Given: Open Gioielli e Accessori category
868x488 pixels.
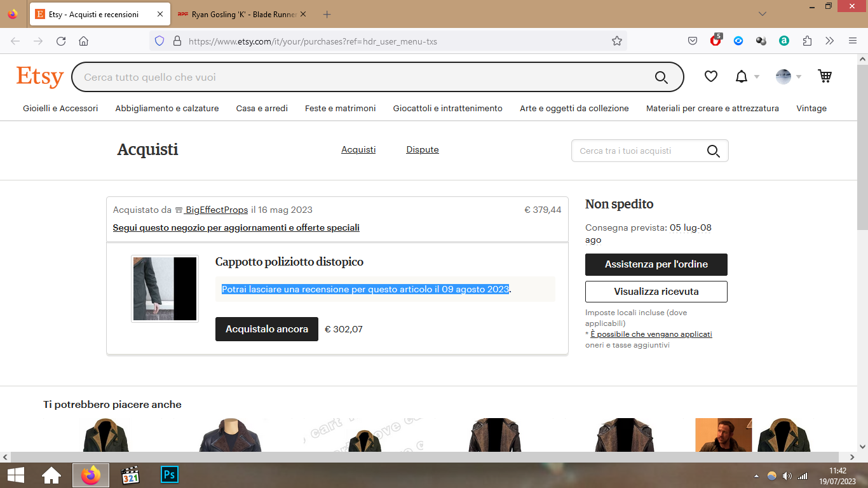Looking at the screenshot, I should (60, 109).
